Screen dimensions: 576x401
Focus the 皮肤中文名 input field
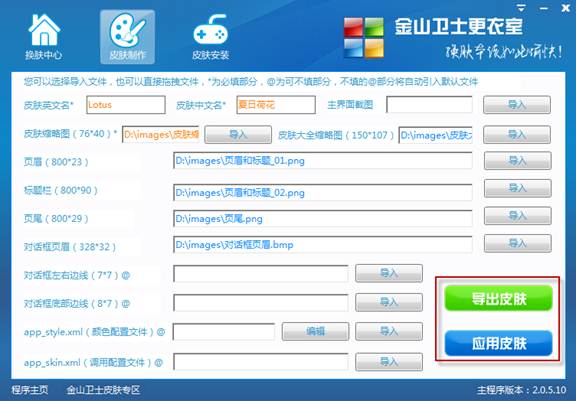[276, 105]
